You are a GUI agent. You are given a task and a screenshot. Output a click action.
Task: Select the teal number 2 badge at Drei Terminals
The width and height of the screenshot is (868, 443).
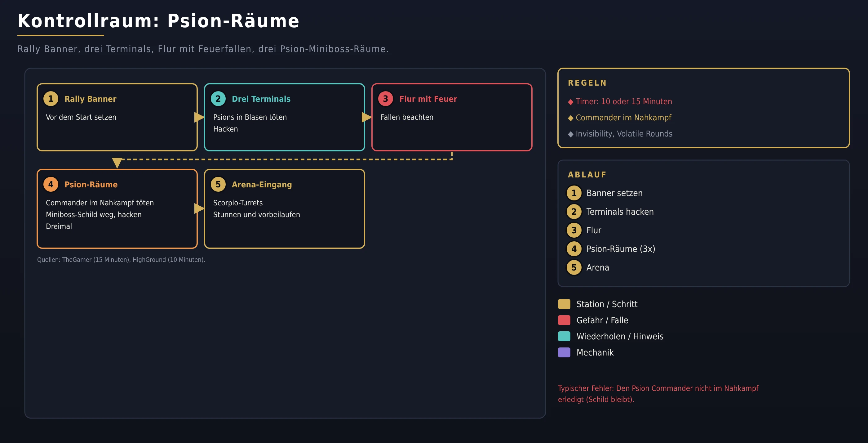click(x=218, y=99)
